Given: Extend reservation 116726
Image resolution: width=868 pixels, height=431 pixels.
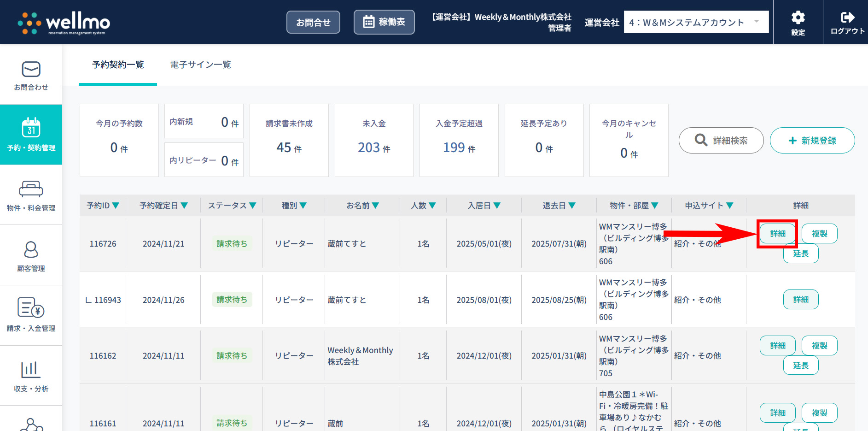Looking at the screenshot, I should (801, 254).
